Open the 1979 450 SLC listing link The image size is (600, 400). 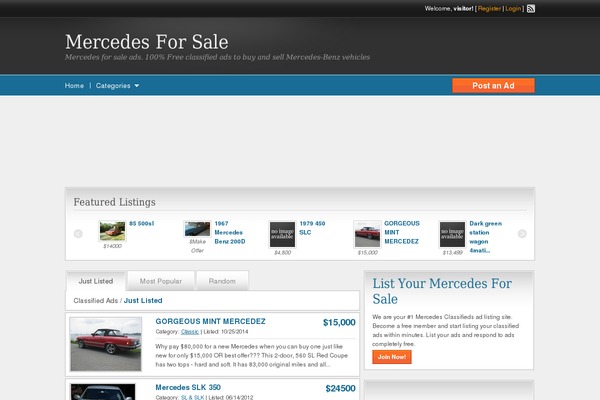312,228
